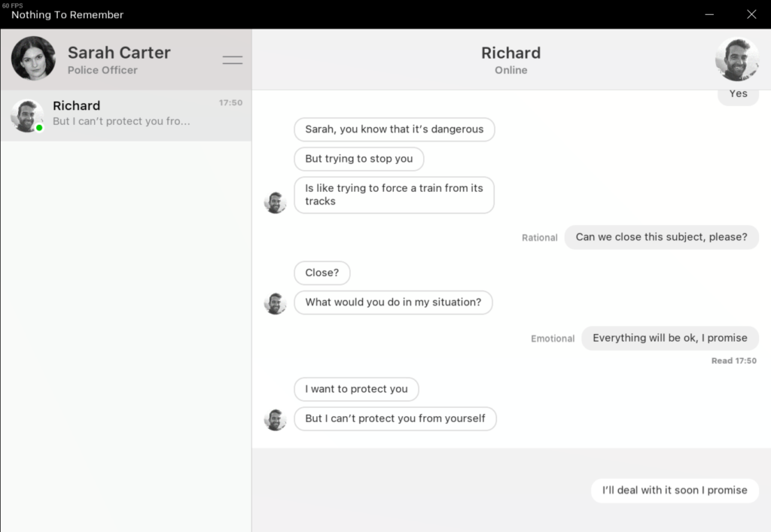Minimize the Nothing To Remember window
Screen dimensions: 771x532
(709, 14)
